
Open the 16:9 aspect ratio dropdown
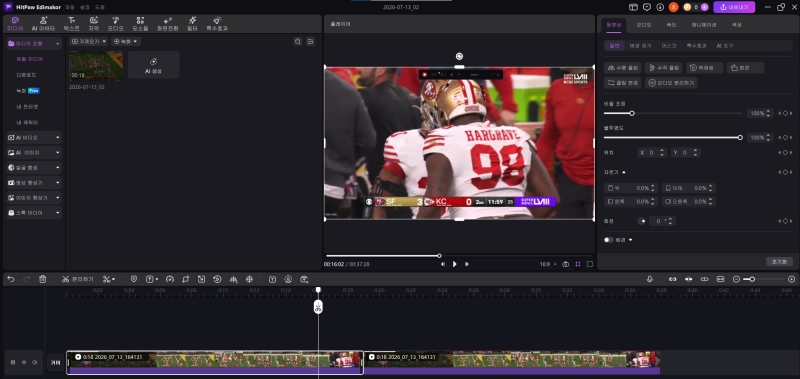pyautogui.click(x=548, y=264)
